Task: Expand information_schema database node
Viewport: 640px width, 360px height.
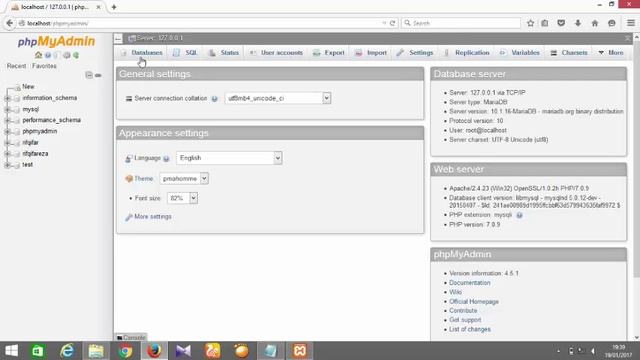Action: point(7,98)
